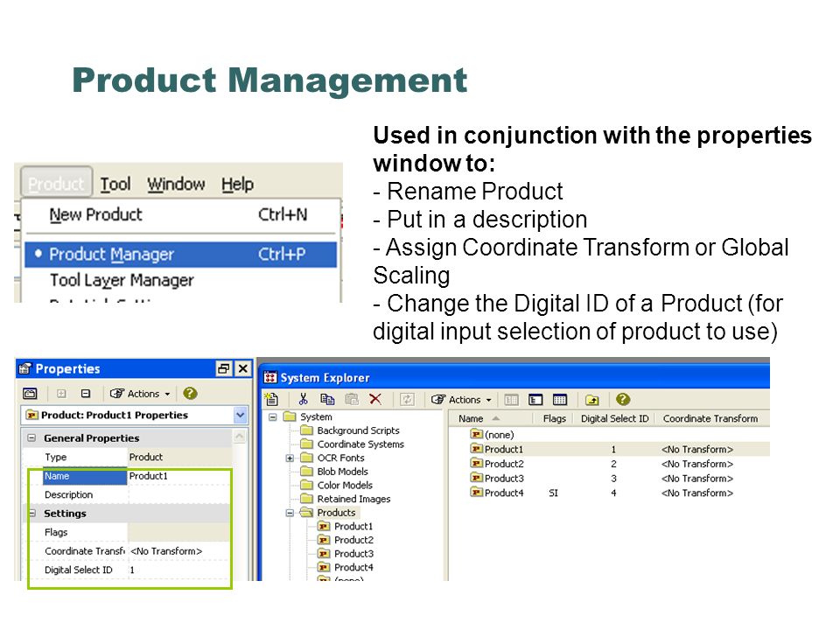Screen dimensions: 840x630
Task: Select the System root folder icon
Action: tap(290, 416)
